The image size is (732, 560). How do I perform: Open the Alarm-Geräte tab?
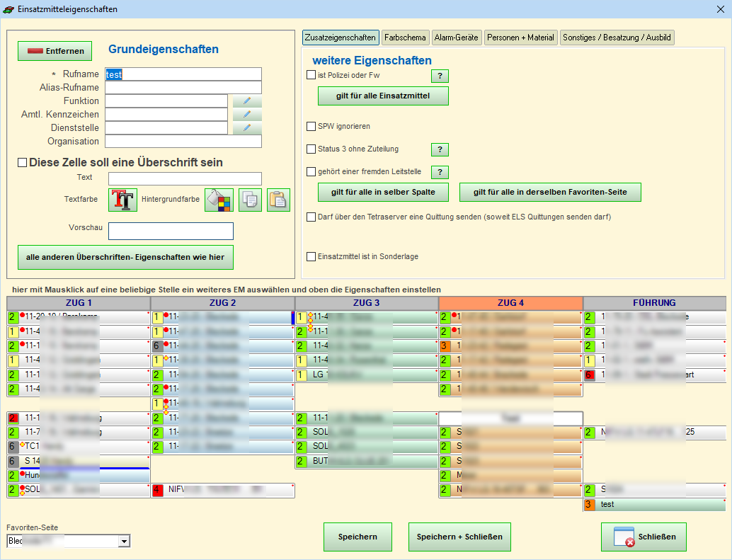[x=456, y=38]
